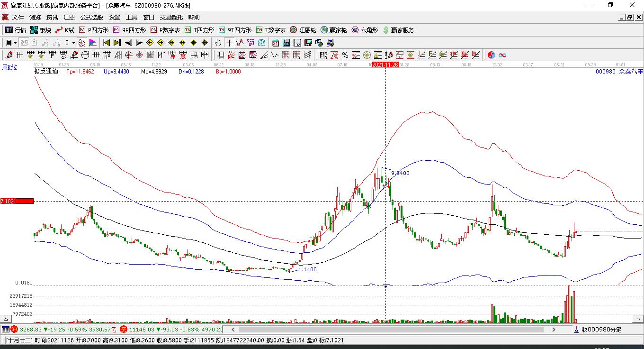
Task: Restore the inner chart window
Action: [629, 18]
